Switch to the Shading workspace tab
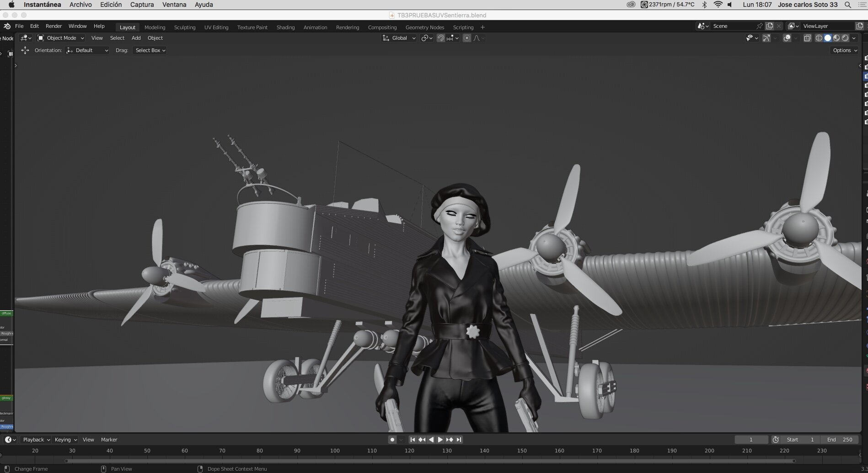Screen dimensions: 868x473 (285, 27)
